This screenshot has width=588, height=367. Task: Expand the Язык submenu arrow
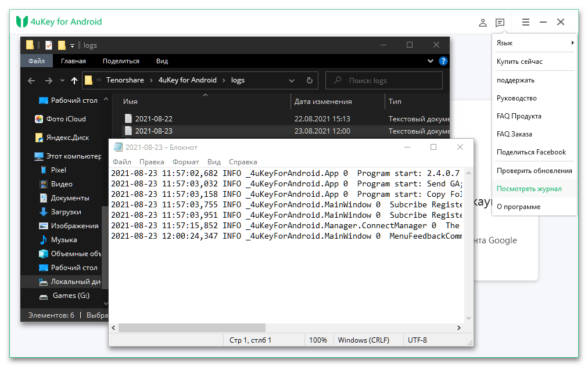click(572, 43)
